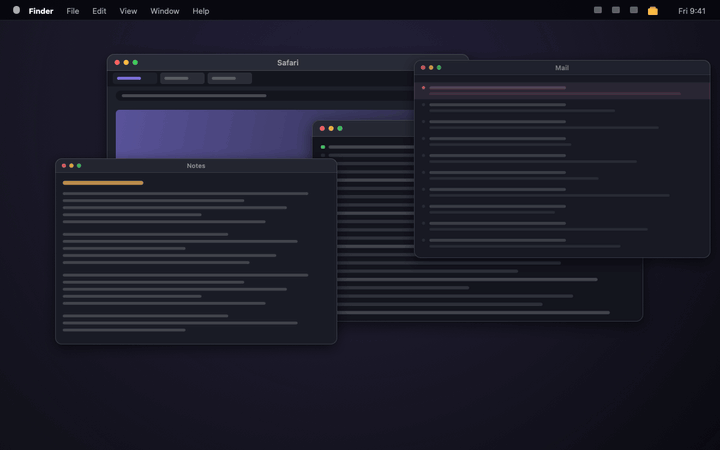This screenshot has width=720, height=450.
Task: Click the green status dot in the untitled window
Action: [x=323, y=147]
